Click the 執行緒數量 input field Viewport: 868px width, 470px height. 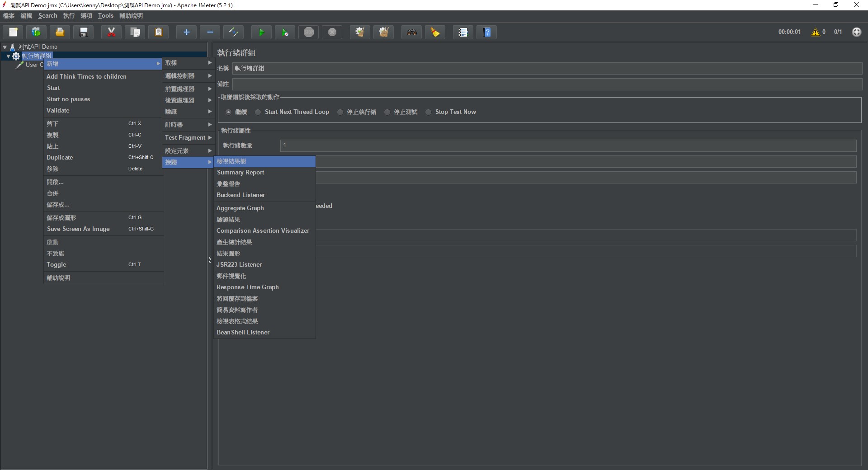[x=568, y=146]
